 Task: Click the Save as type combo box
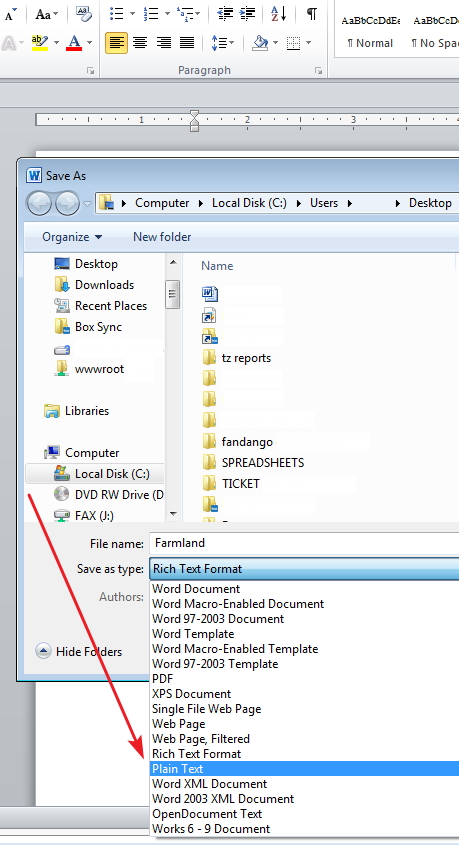click(x=304, y=569)
